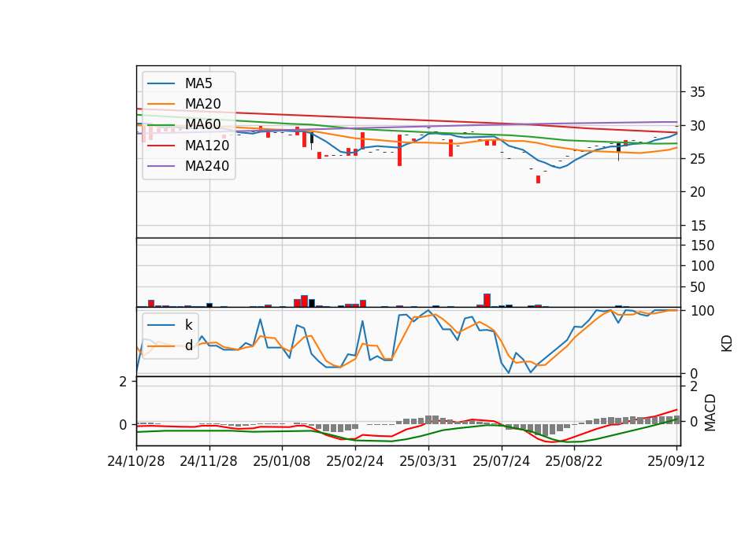
Task: Click the orange MA20 legend line sample
Action: pyautogui.click(x=161, y=104)
